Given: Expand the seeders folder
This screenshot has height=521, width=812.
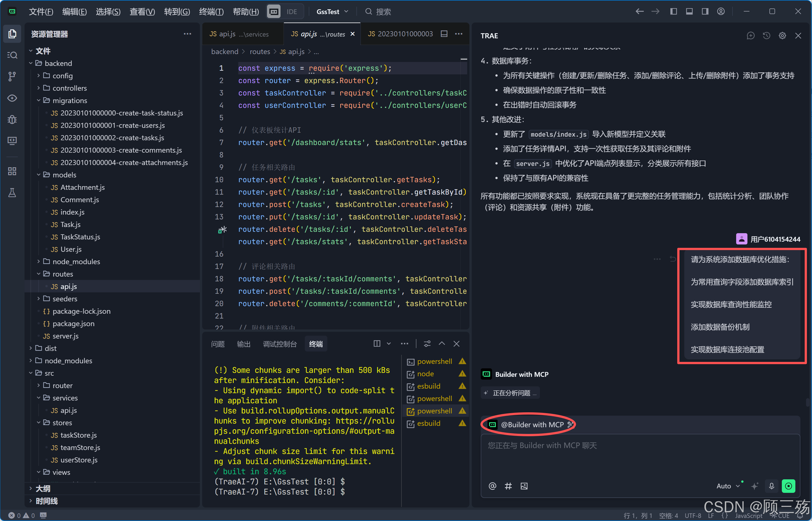Looking at the screenshot, I should (x=65, y=299).
